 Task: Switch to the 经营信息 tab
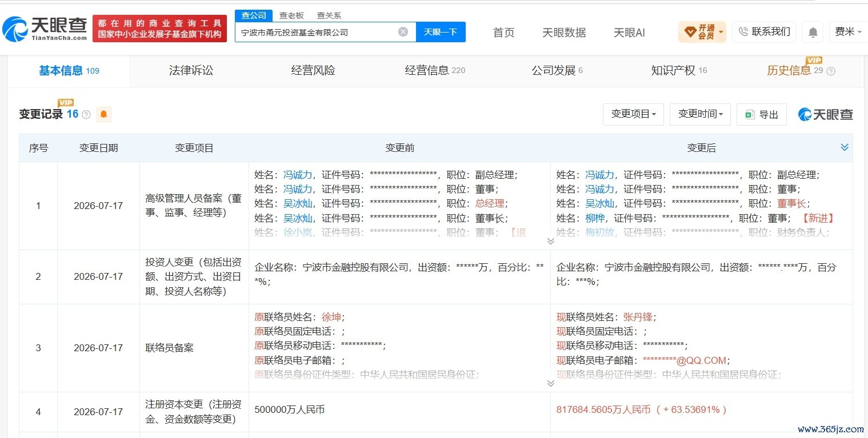click(435, 71)
